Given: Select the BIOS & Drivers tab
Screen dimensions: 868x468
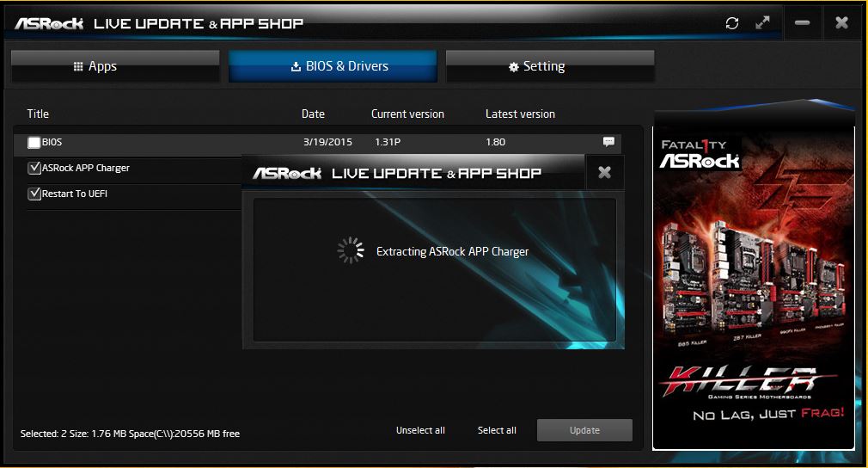Looking at the screenshot, I should pos(333,66).
